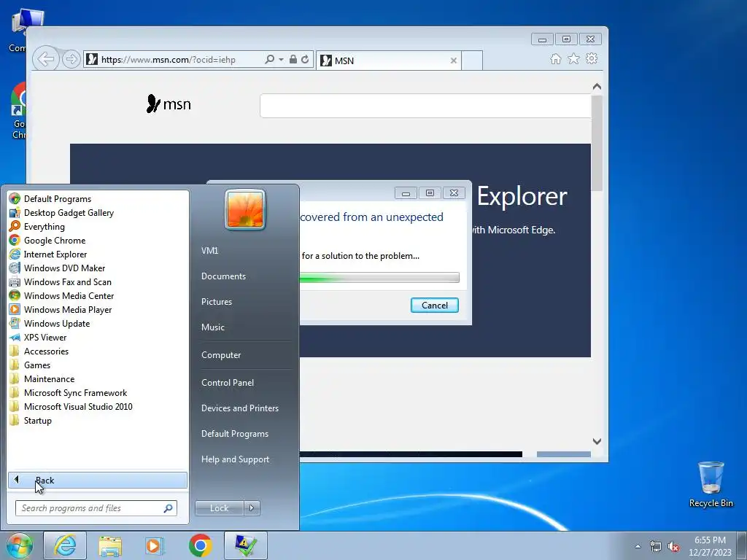Screen dimensions: 747x560
Task: Click the Home icon in Internet Explorer
Action: (555, 58)
